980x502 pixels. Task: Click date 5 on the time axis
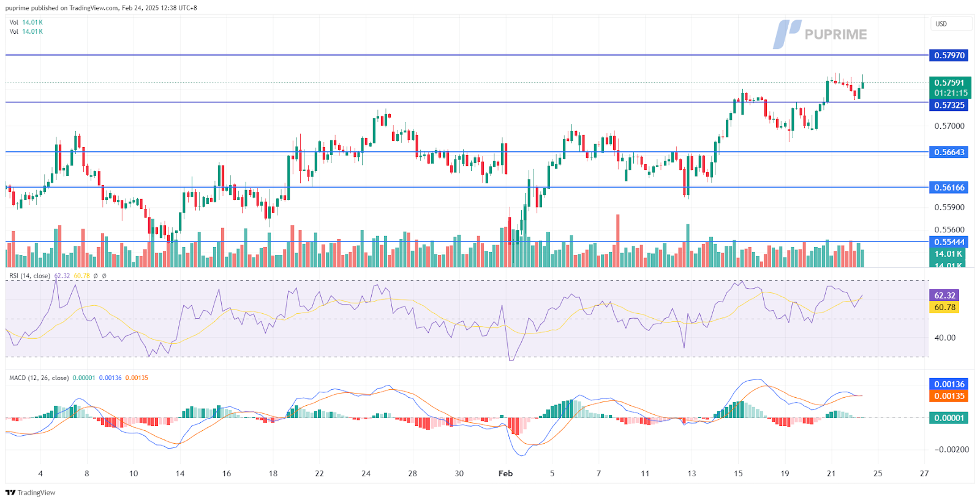552,473
